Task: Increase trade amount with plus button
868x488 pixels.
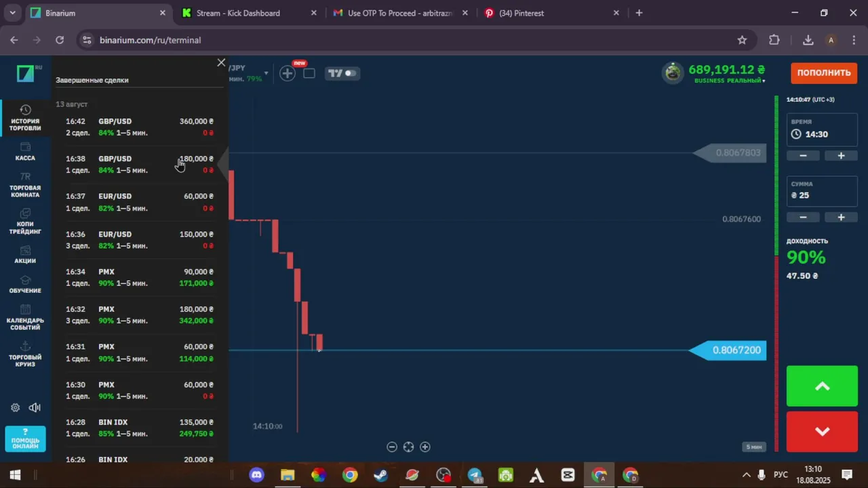Action: tap(841, 218)
